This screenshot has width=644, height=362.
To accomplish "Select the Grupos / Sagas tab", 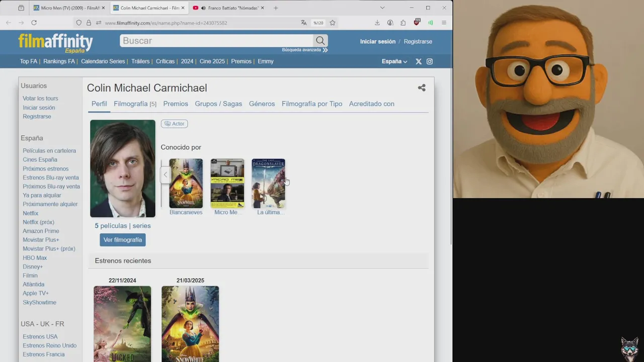I will click(218, 104).
